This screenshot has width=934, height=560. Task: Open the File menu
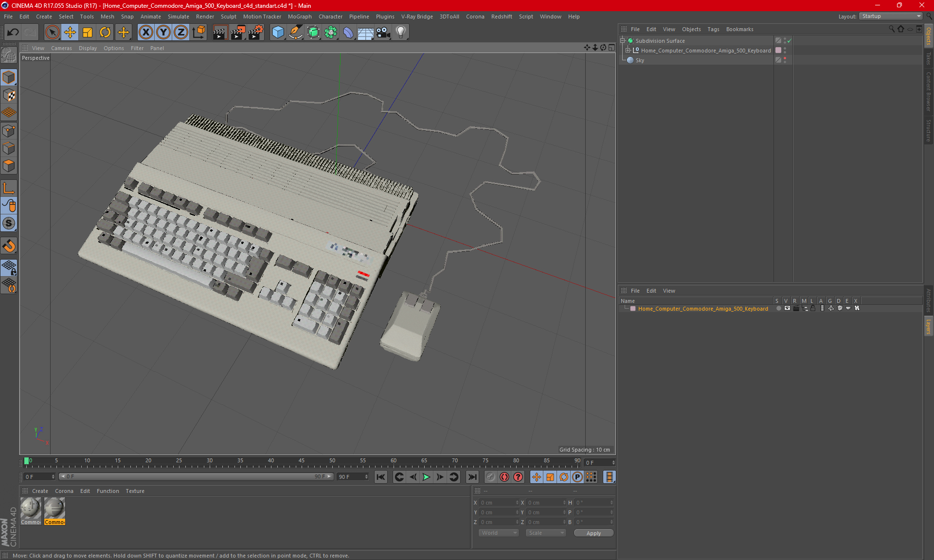click(8, 17)
